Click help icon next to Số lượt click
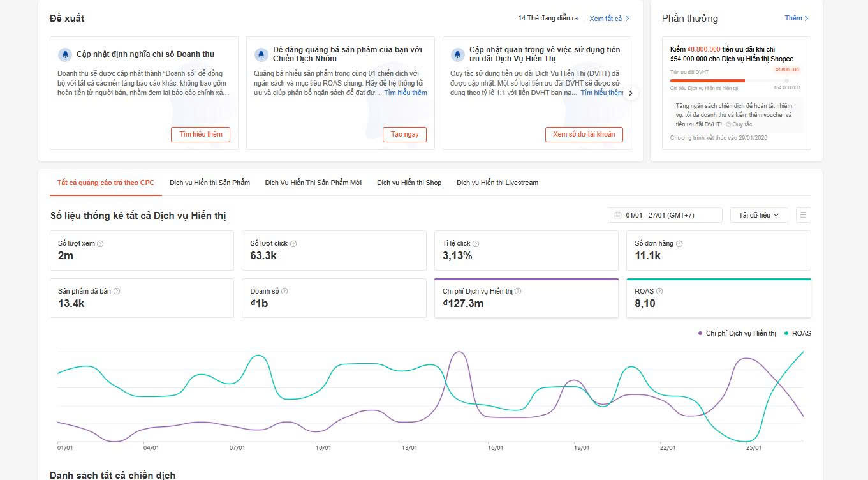The width and height of the screenshot is (868, 480). click(x=293, y=244)
